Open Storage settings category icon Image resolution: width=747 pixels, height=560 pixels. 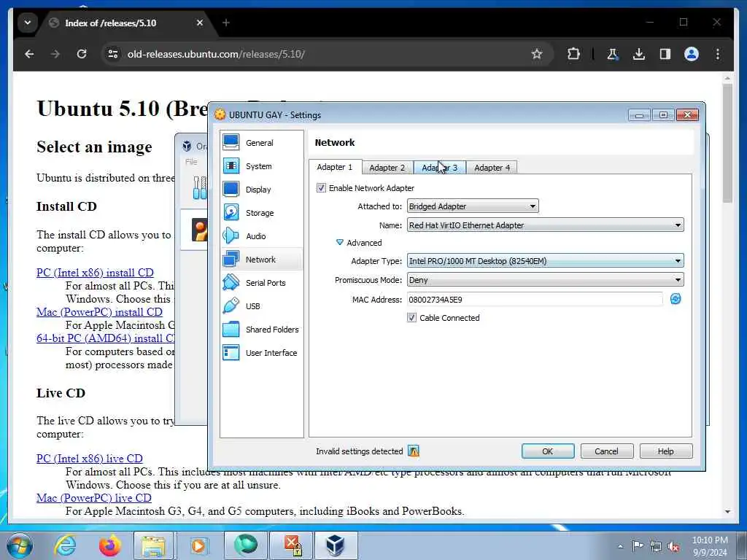point(231,212)
